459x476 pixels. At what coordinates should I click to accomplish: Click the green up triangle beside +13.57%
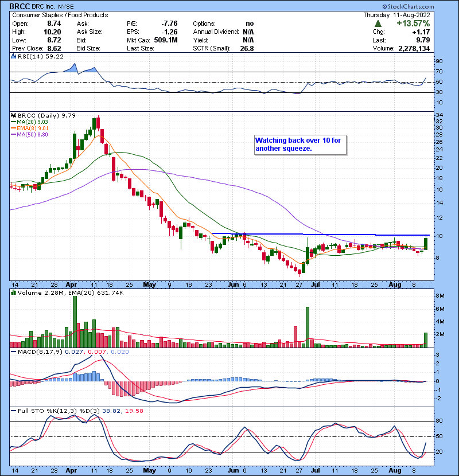click(378, 24)
